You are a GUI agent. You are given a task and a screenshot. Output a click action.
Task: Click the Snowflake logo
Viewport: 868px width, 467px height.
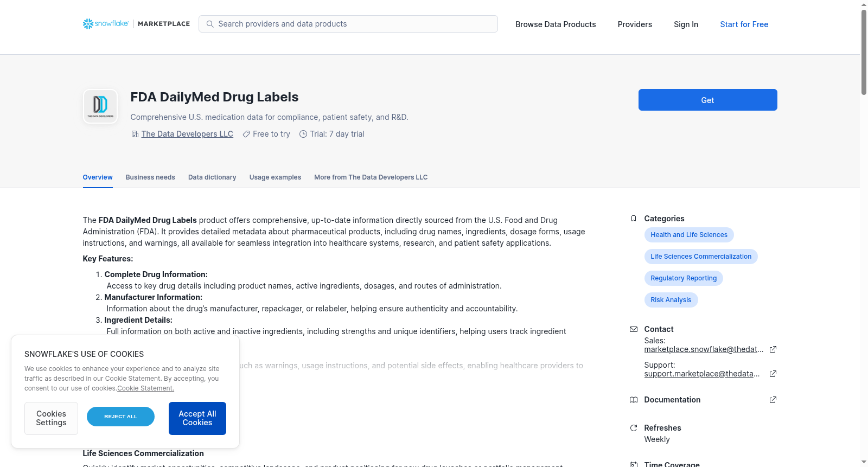coord(106,24)
